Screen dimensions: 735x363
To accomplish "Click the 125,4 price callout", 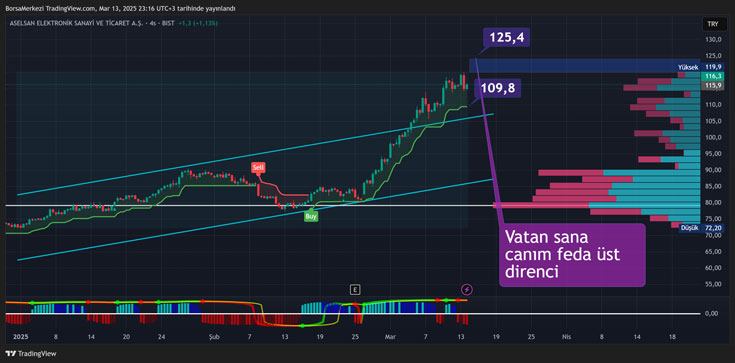I will [x=507, y=38].
